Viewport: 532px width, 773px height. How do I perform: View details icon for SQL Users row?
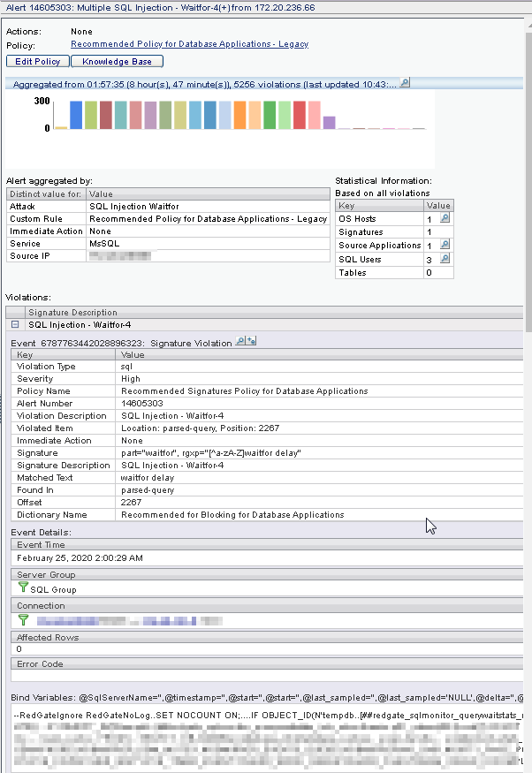(x=445, y=258)
